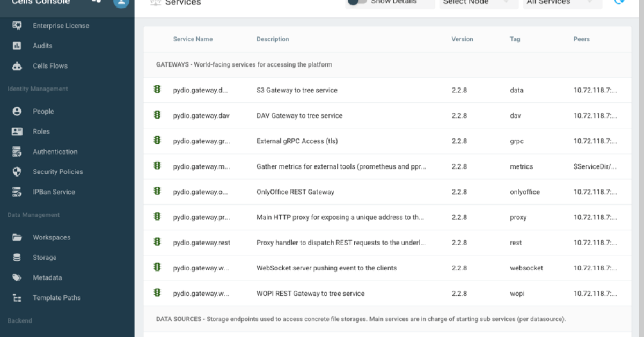Click 'S3 Gateway to tree service' description
The width and height of the screenshot is (644, 337).
297,90
